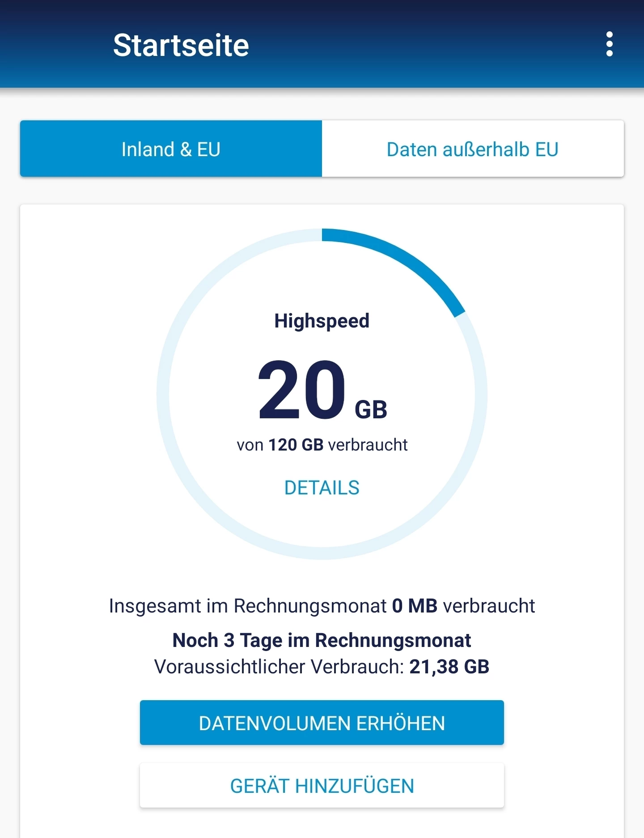Tap the large 20 GB usage value
The width and height of the screenshot is (644, 838).
(322, 390)
